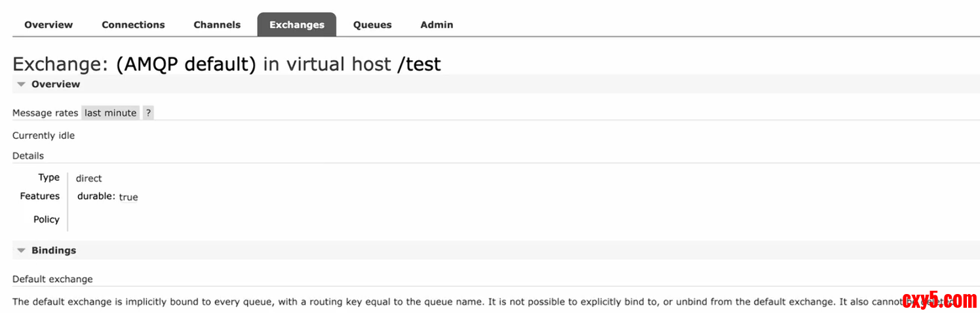Click the Policy row label
Screen dimensions: 980x313
(47, 219)
